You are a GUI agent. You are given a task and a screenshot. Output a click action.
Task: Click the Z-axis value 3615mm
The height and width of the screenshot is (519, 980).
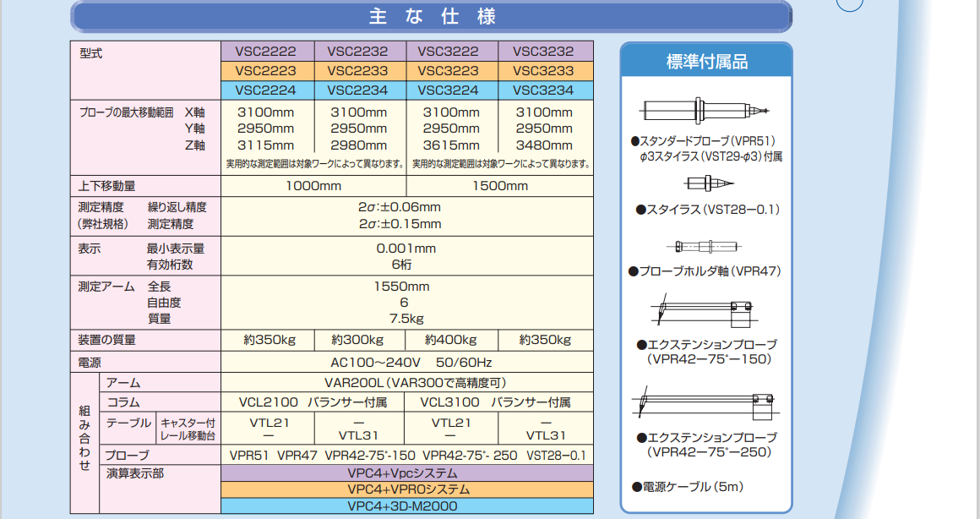click(x=450, y=145)
